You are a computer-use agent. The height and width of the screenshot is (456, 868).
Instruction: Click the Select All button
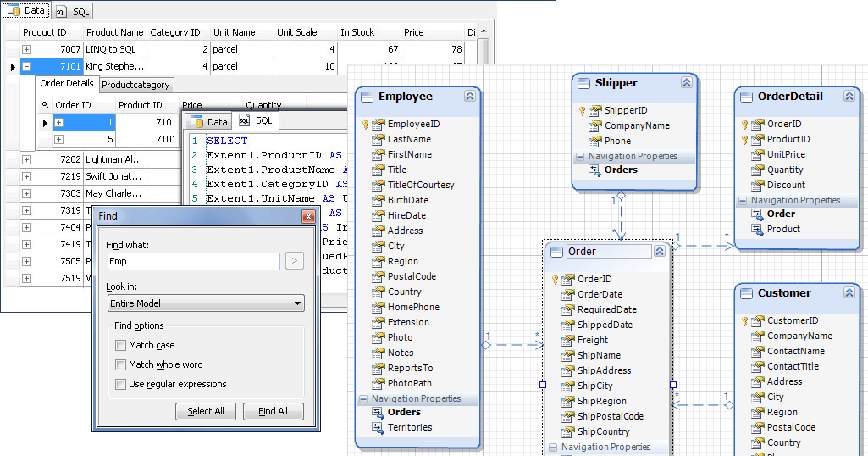pos(206,412)
